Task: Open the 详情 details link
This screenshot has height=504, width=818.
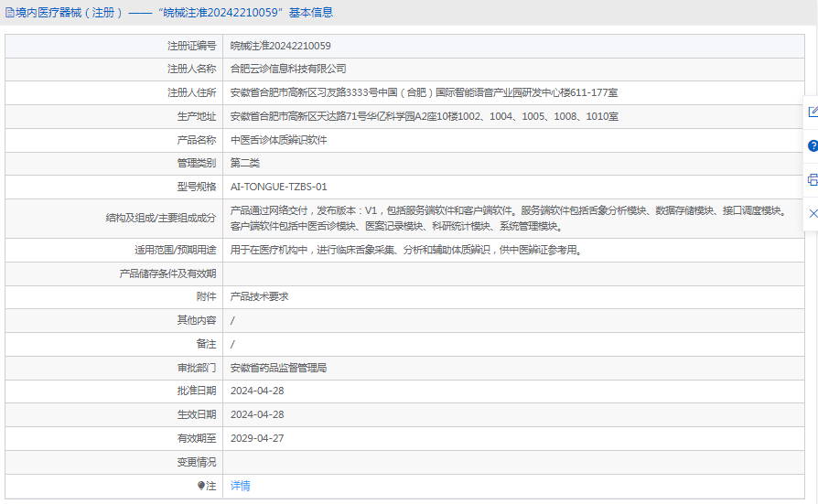Action: tap(240, 486)
